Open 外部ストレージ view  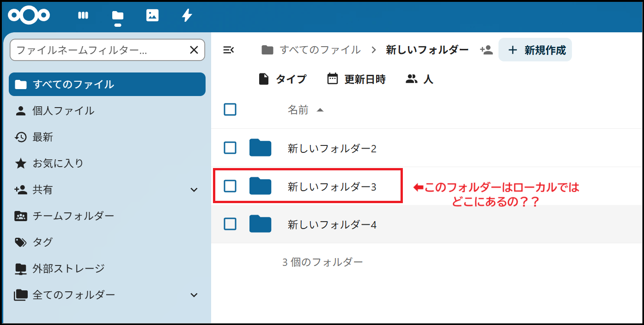coord(107,269)
